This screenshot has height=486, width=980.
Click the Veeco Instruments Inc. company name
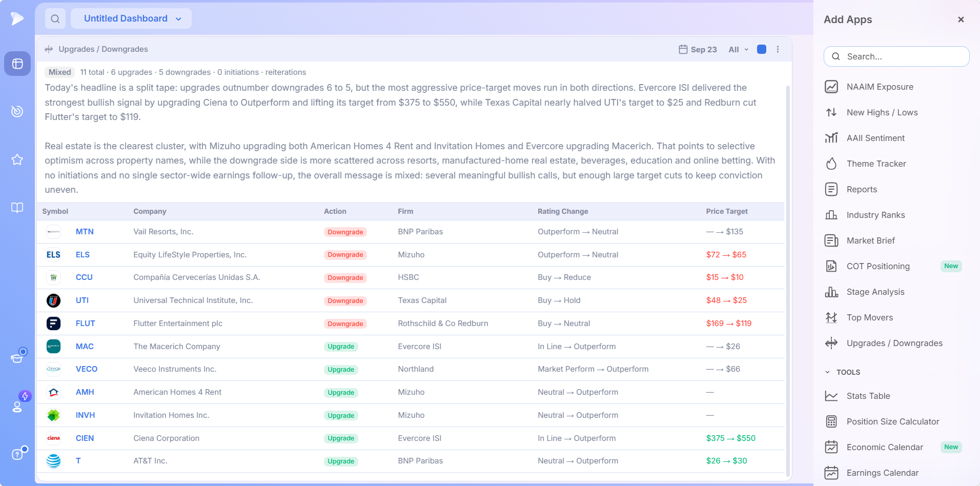click(175, 369)
